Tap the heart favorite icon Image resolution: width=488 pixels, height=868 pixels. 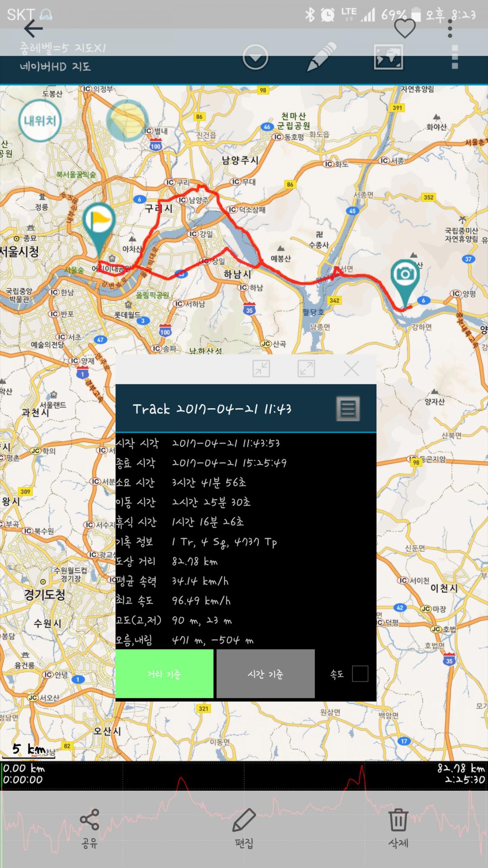pos(404,29)
